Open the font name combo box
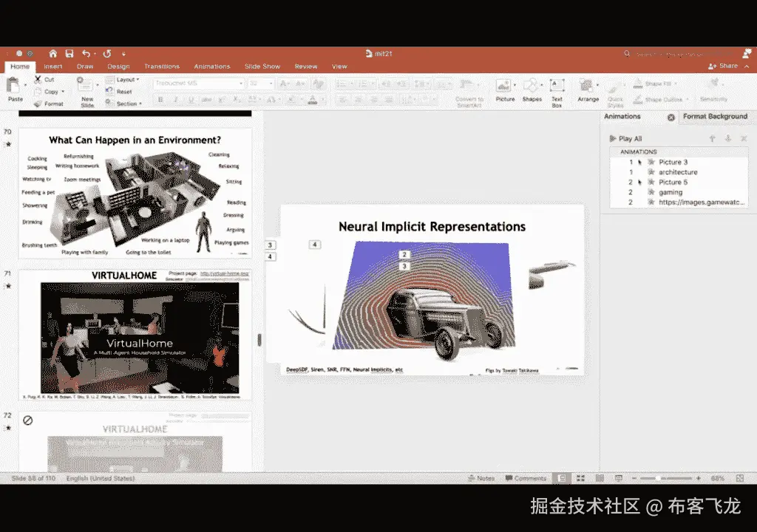Image resolution: width=757 pixels, height=532 pixels. click(x=198, y=83)
